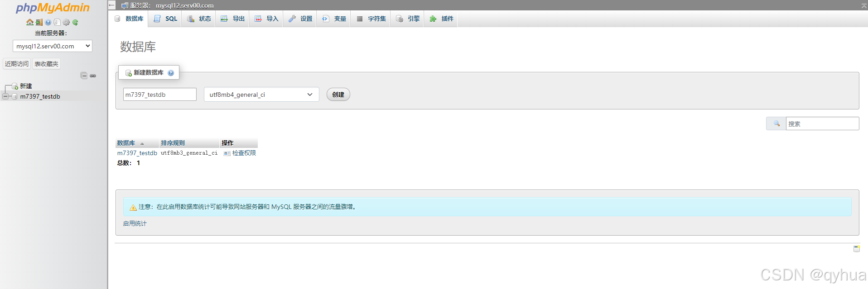868x289 pixels.
Task: Open the current server dropdown mysql12.serv00.com
Action: (x=52, y=46)
